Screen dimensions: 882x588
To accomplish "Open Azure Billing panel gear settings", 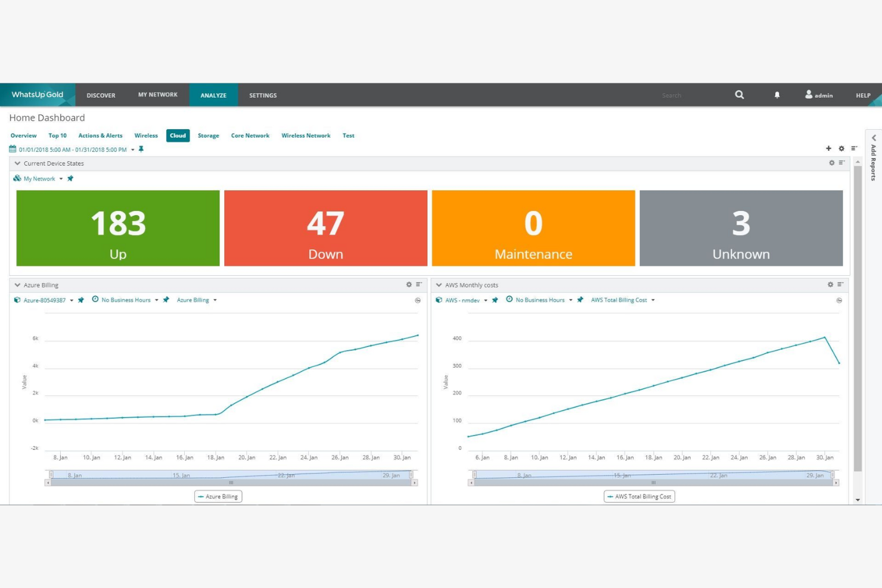I will coord(409,284).
